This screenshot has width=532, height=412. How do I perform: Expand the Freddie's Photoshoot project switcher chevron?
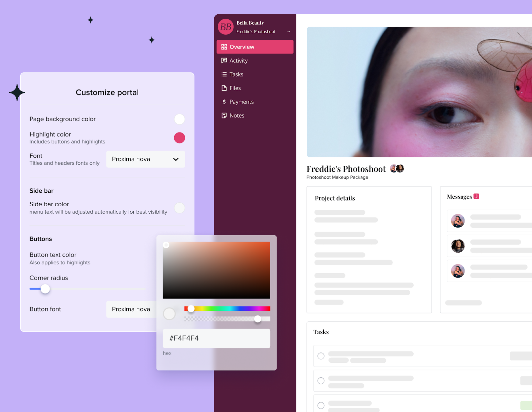[289, 32]
